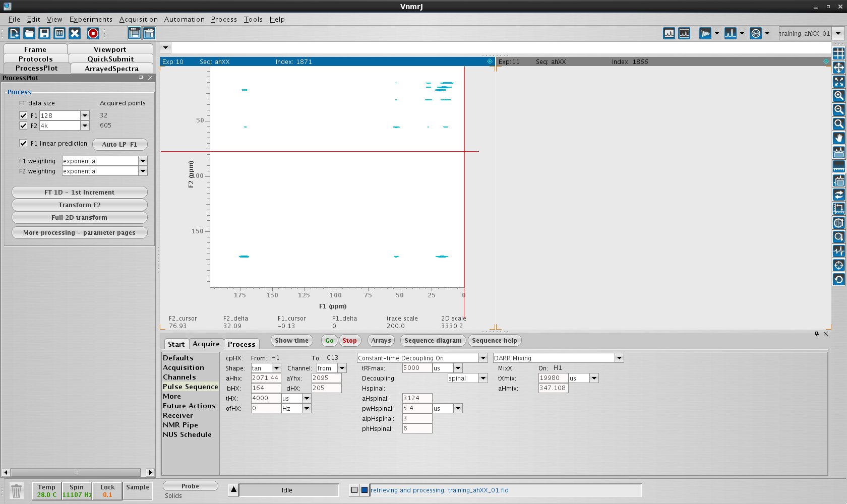Disable F1 linear prediction checkbox
The height and width of the screenshot is (504, 847).
point(23,143)
